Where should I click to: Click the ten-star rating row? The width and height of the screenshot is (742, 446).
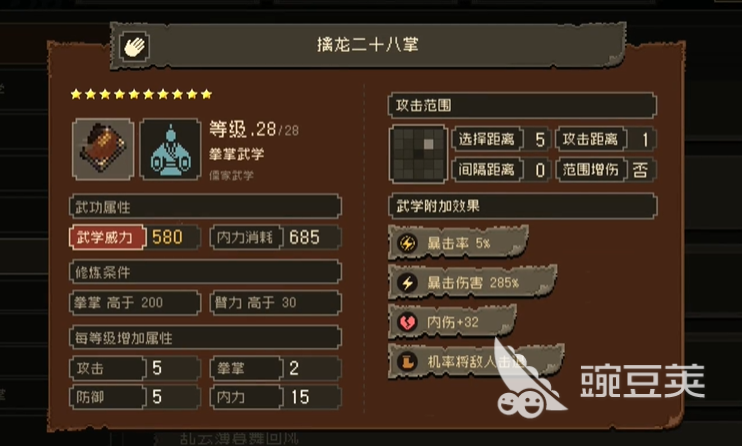(141, 94)
